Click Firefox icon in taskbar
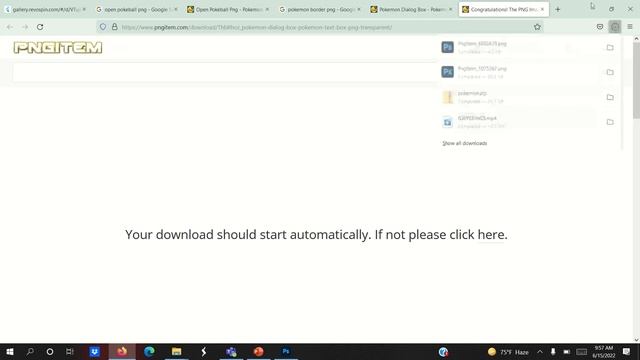Screen dimensions: 640x360 pyautogui.click(x=122, y=351)
